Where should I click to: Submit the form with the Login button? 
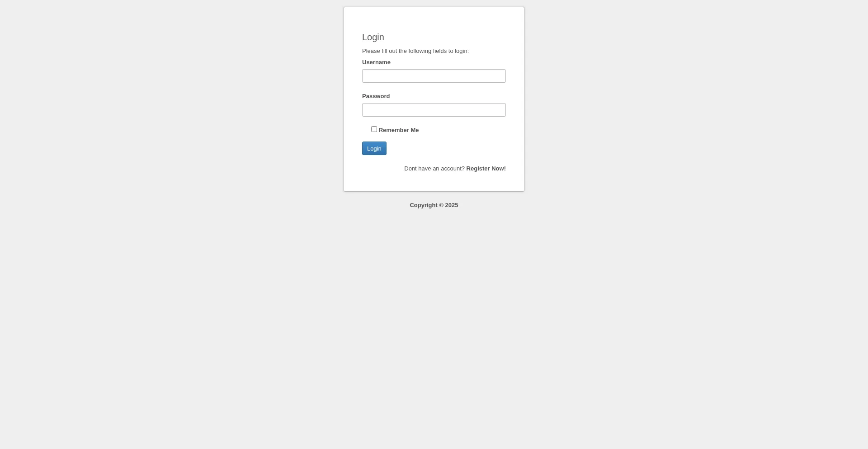click(374, 148)
